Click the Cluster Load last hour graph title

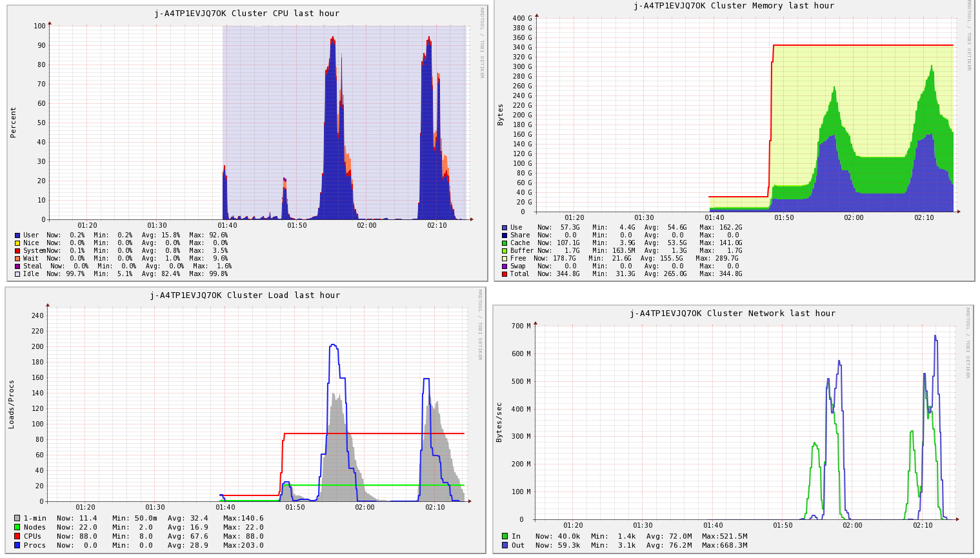[x=245, y=295]
